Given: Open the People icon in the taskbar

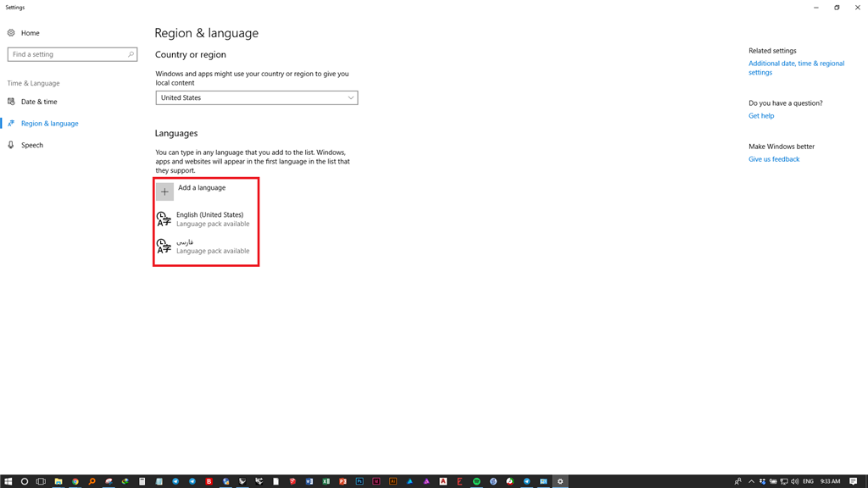Looking at the screenshot, I should (x=738, y=481).
